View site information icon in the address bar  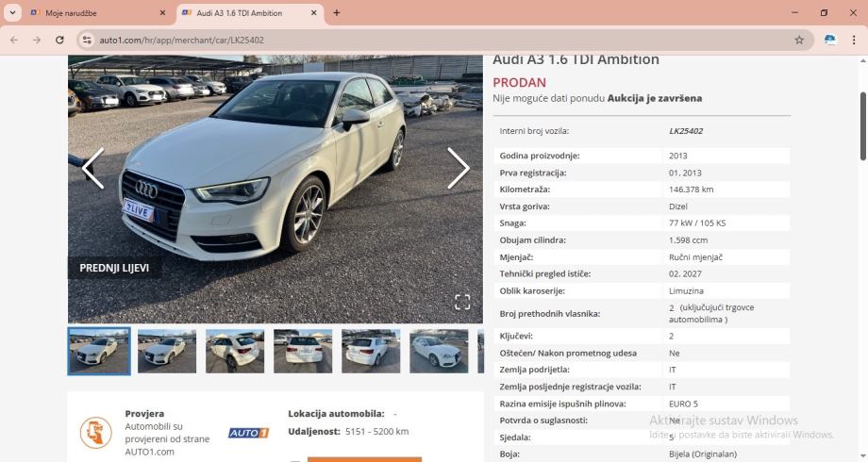[x=87, y=40]
